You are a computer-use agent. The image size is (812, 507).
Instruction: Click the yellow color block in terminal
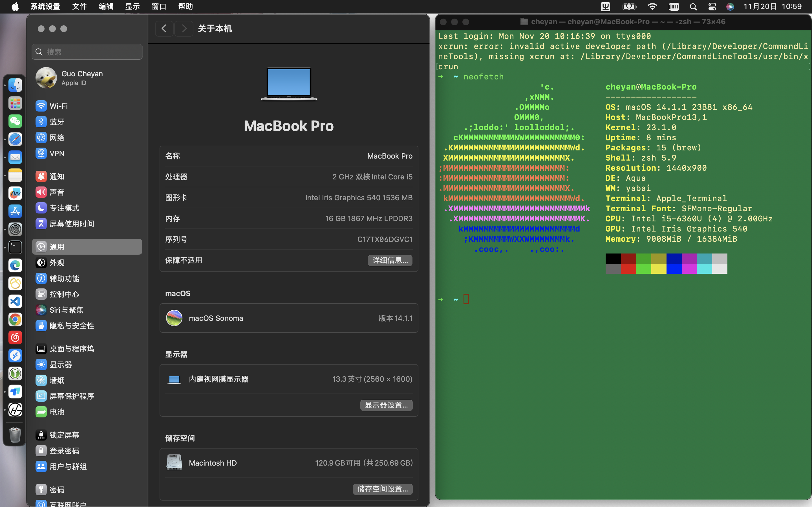pyautogui.click(x=658, y=268)
